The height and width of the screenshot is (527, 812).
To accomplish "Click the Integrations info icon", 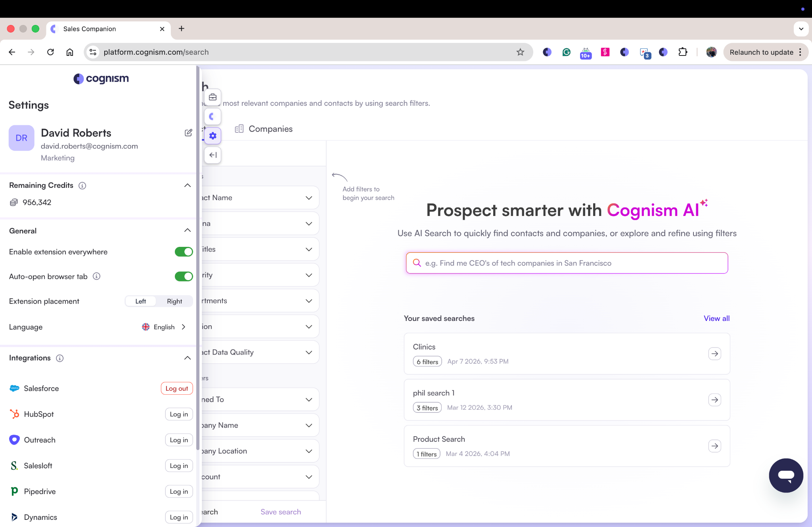I will point(60,358).
